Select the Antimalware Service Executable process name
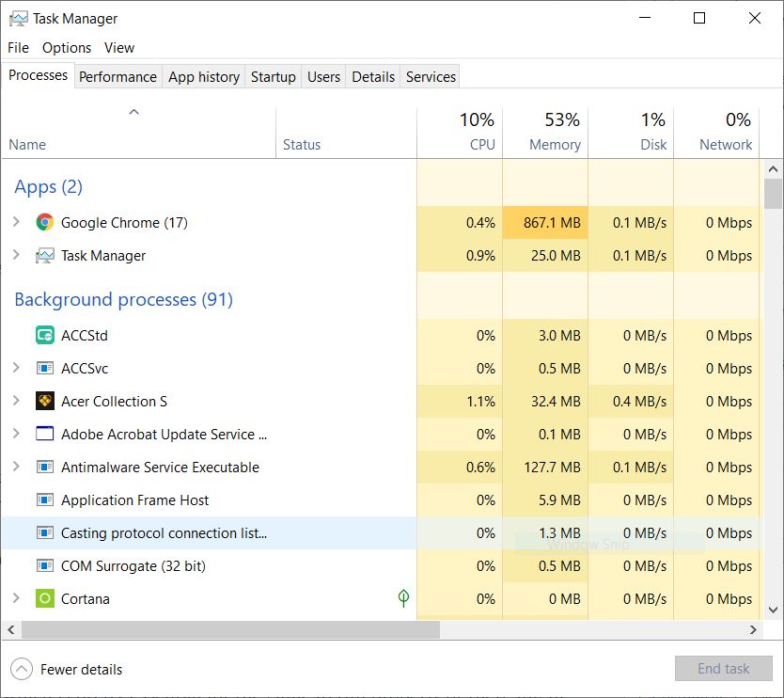Image resolution: width=784 pixels, height=698 pixels. click(160, 468)
